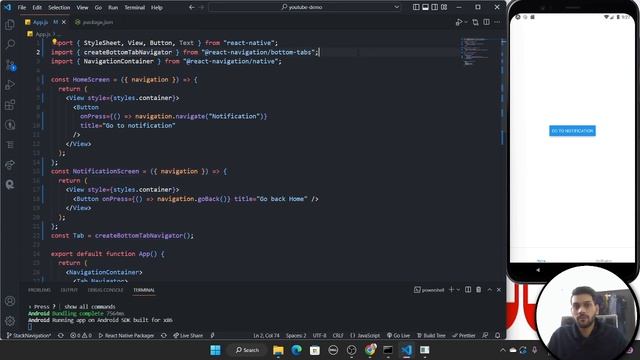Open the Source Control view
Image resolution: width=640 pixels, height=360 pixels.
pos(10,64)
